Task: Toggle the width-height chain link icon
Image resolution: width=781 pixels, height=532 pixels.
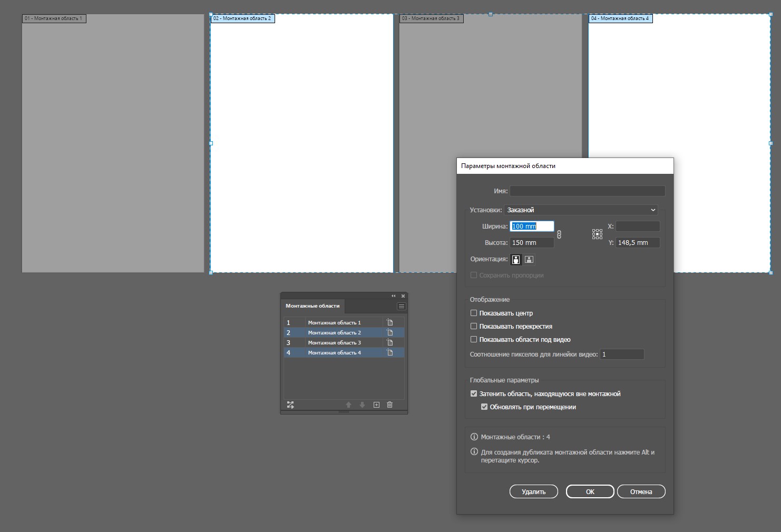Action: pyautogui.click(x=559, y=234)
